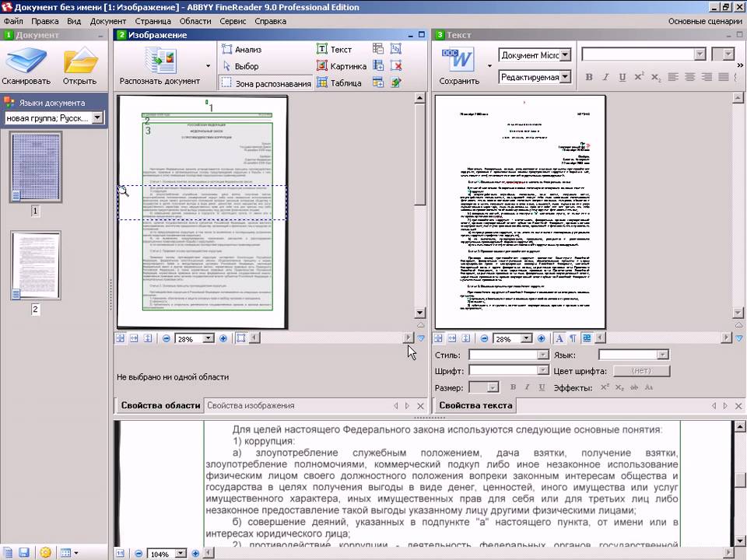Viewport: 747px width, 560px height.
Task: Toggle Underline in the Text toolbar
Action: tap(622, 77)
